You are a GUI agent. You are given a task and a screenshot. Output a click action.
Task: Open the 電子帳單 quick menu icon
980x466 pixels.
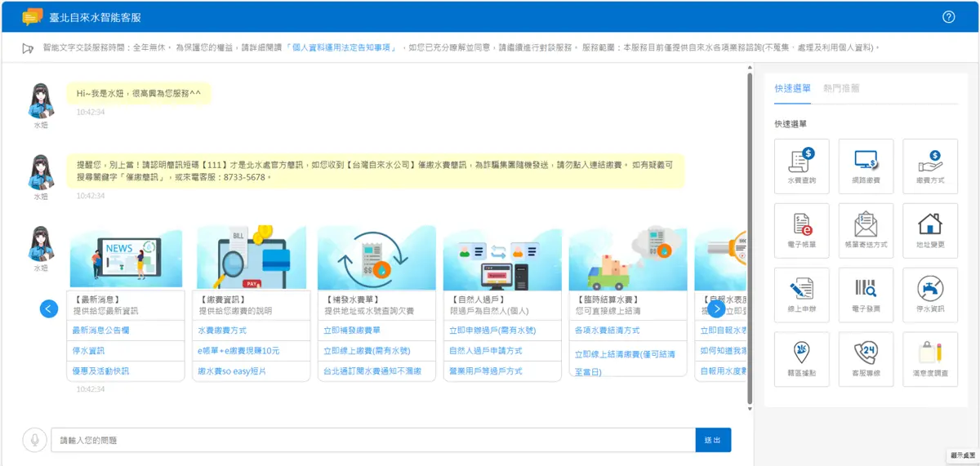(801, 230)
